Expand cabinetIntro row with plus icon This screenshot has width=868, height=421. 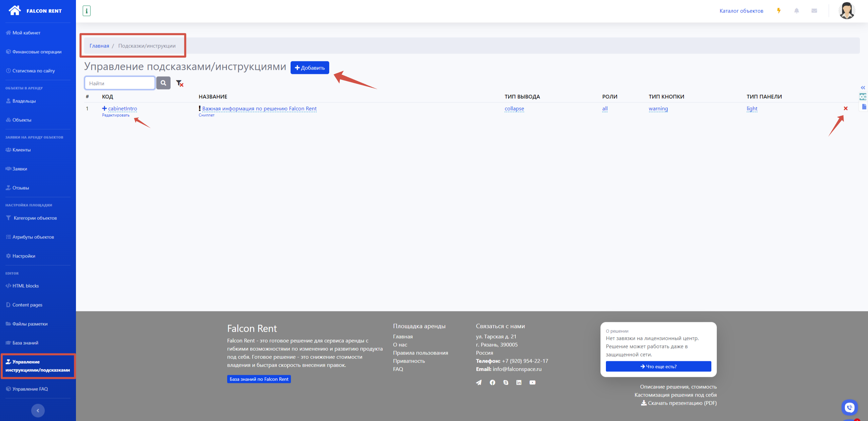click(x=104, y=109)
